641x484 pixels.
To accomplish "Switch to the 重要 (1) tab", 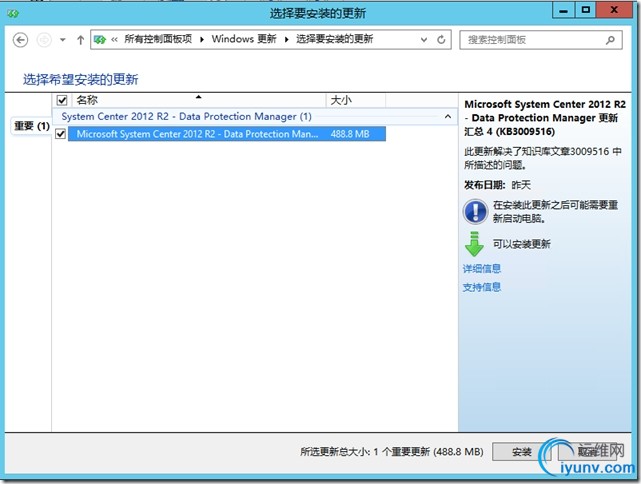I will [31, 126].
